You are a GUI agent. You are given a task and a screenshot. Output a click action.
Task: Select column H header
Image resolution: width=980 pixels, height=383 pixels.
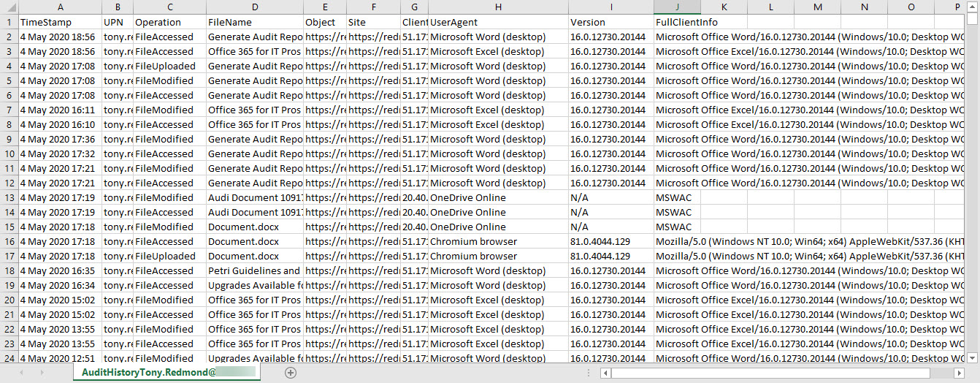coord(498,7)
